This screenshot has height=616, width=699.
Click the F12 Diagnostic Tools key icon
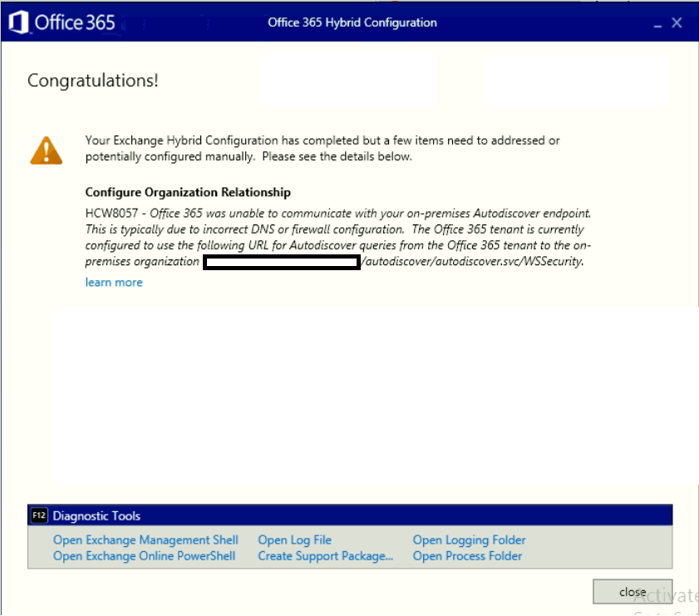click(39, 515)
